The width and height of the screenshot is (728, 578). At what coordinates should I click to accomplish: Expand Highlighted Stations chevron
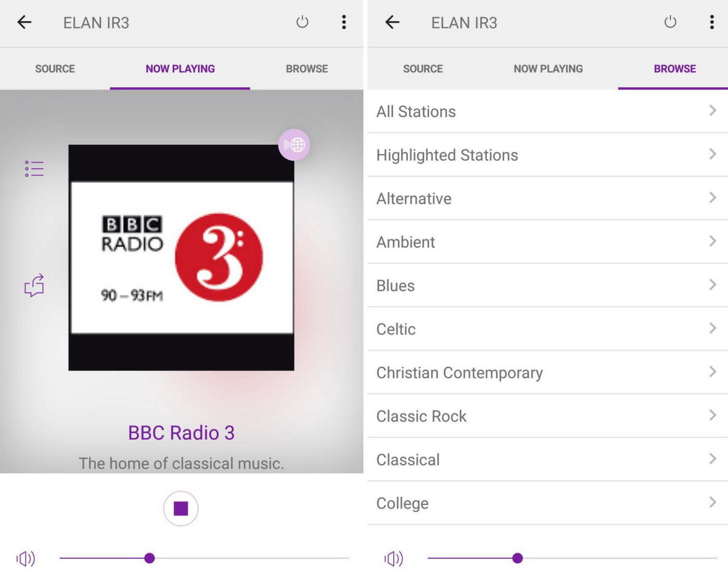coord(712,154)
